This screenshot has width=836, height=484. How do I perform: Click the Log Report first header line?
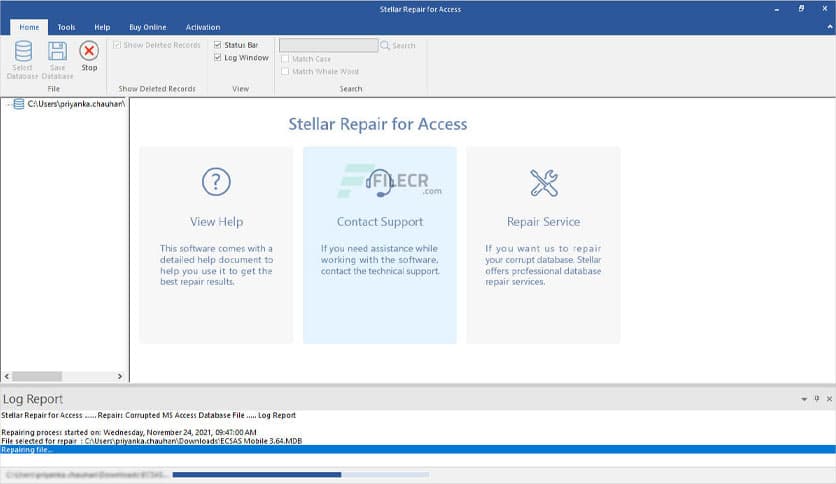[148, 415]
